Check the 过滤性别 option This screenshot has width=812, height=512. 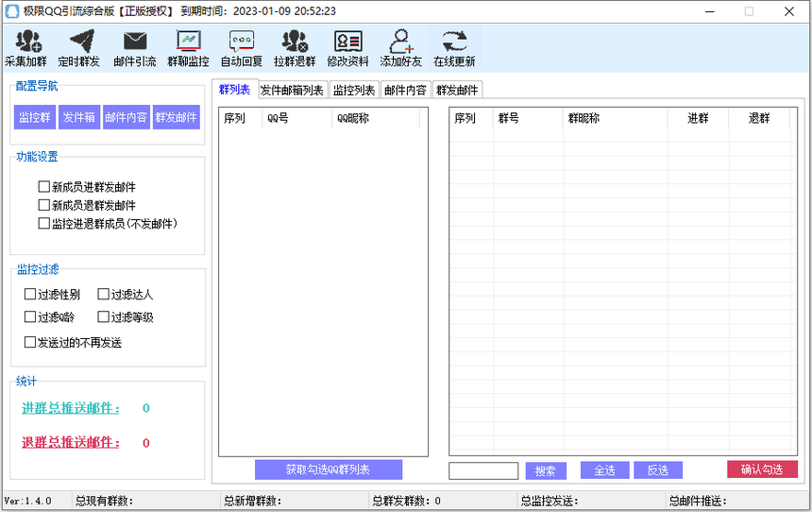coord(30,295)
